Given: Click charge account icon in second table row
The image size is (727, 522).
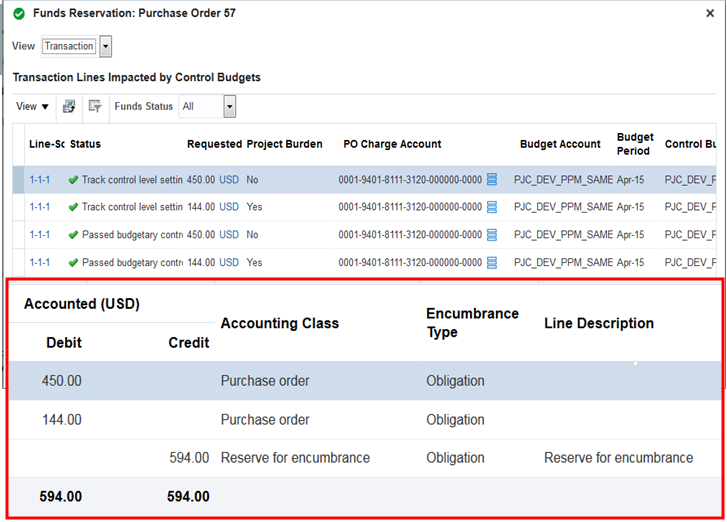Looking at the screenshot, I should click(x=492, y=207).
